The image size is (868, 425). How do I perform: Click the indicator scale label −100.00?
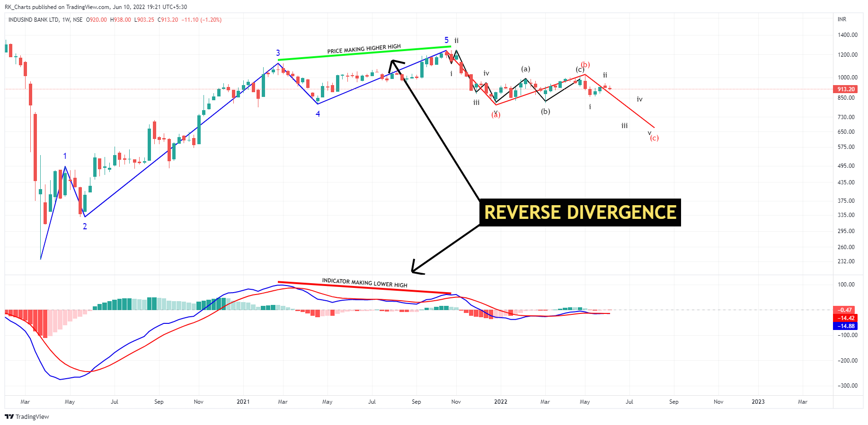click(x=847, y=335)
